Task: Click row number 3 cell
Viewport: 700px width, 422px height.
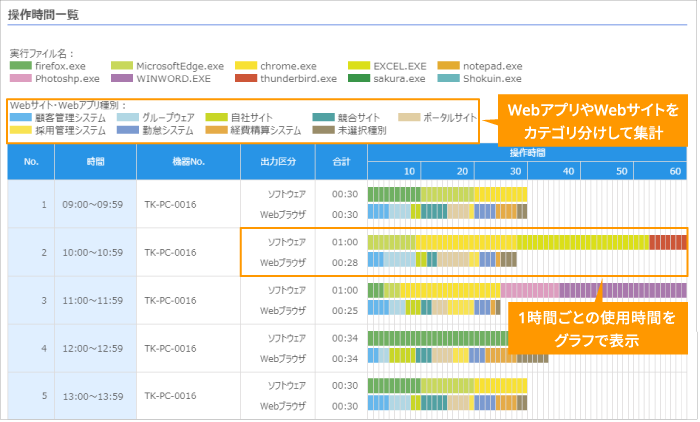Action: [x=31, y=301]
